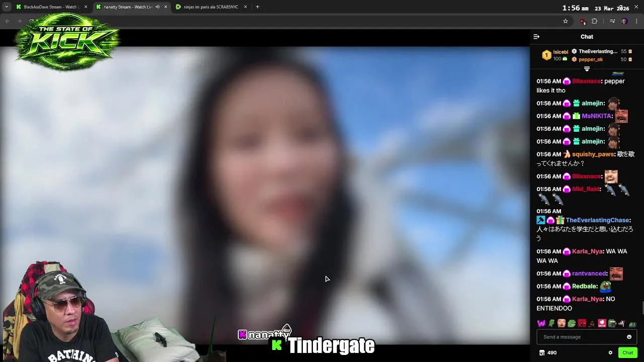Bookmark this page with the star icon
Image resolution: width=644 pixels, height=362 pixels.
565,21
